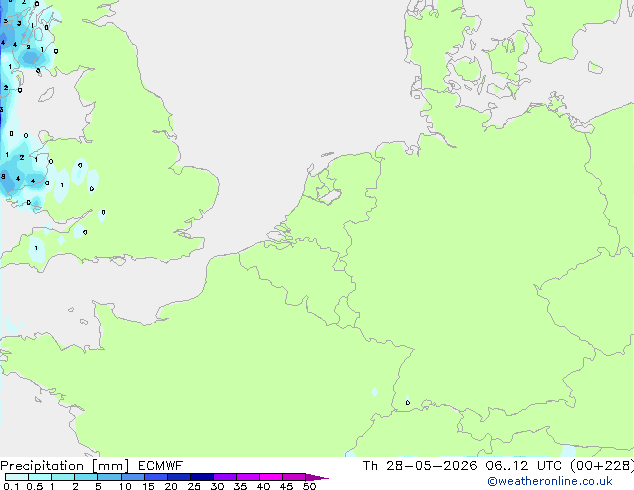Pick the violet swatch between 35 and 40
634x490 pixels.
(248, 477)
